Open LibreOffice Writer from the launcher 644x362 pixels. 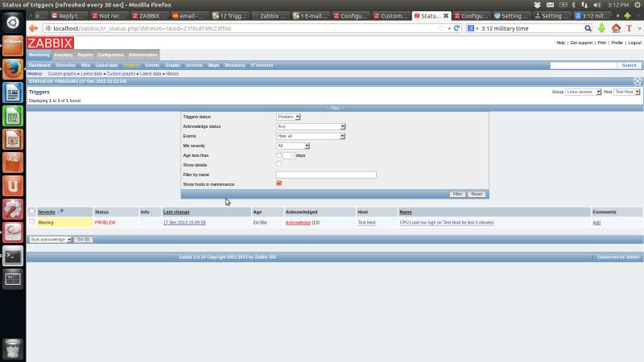point(13,93)
